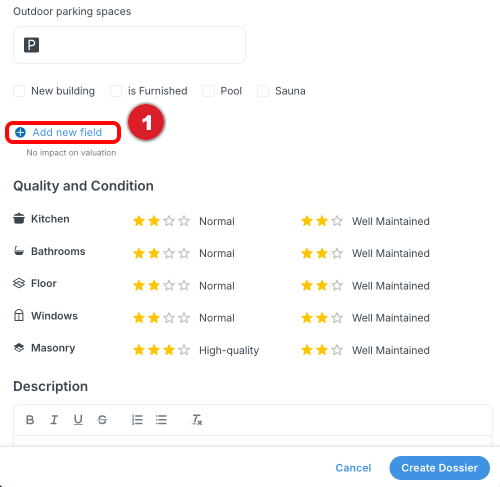Insert a bulleted list in Description

point(161,420)
